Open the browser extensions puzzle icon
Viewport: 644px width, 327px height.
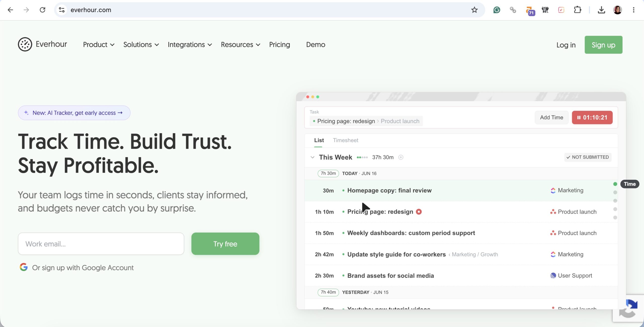click(x=578, y=10)
